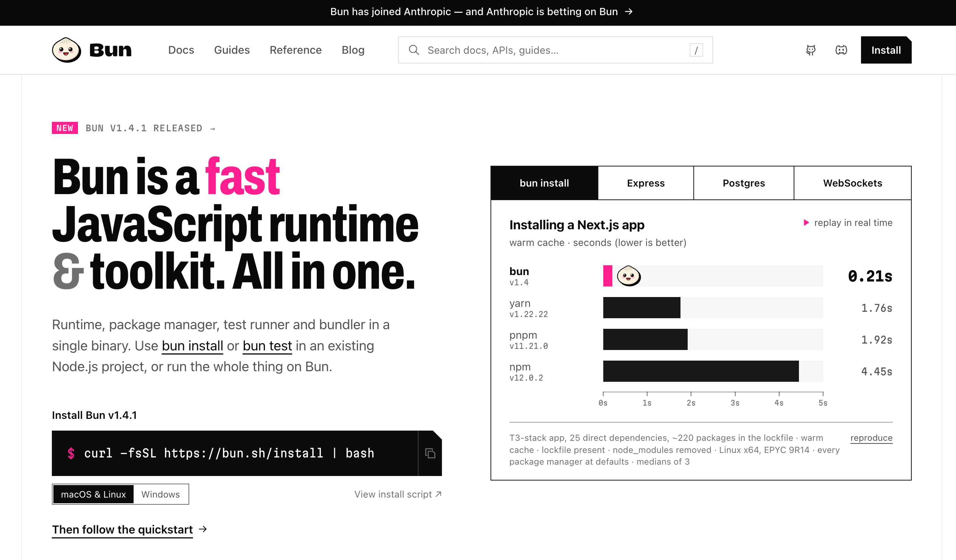The height and width of the screenshot is (560, 956).
Task: Switch to the Express benchmark tab
Action: pos(646,183)
